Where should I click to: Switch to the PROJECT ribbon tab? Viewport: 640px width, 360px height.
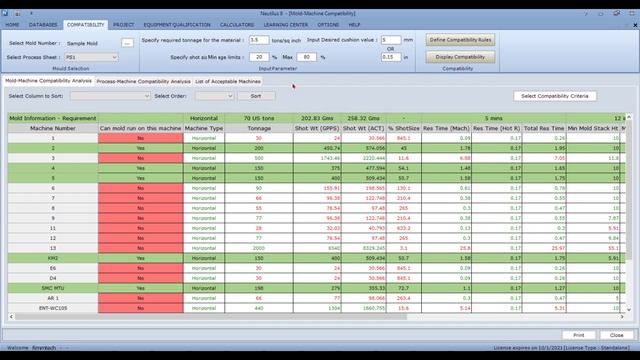pos(124,25)
